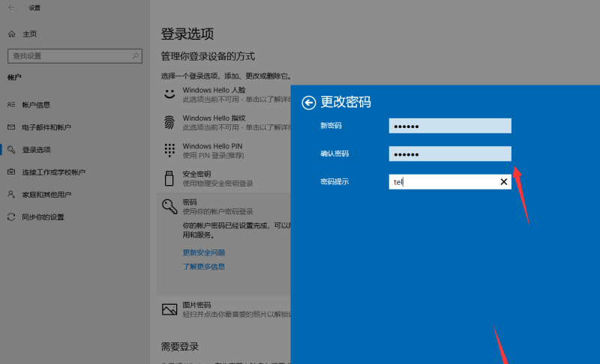Viewport: 600px width, 364px height.
Task: Click into the 新密码 field
Action: click(x=450, y=126)
